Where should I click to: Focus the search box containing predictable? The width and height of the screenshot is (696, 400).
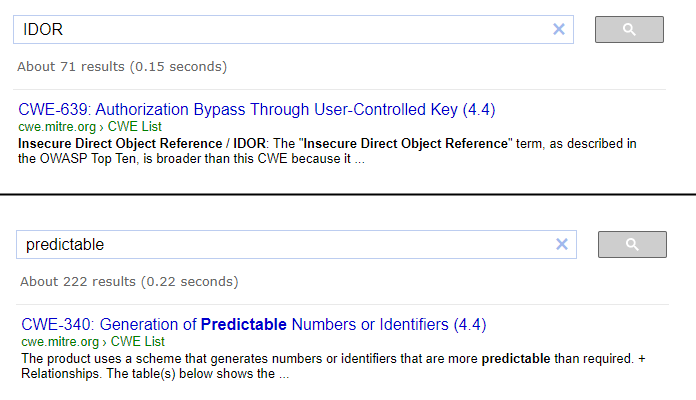(x=287, y=244)
